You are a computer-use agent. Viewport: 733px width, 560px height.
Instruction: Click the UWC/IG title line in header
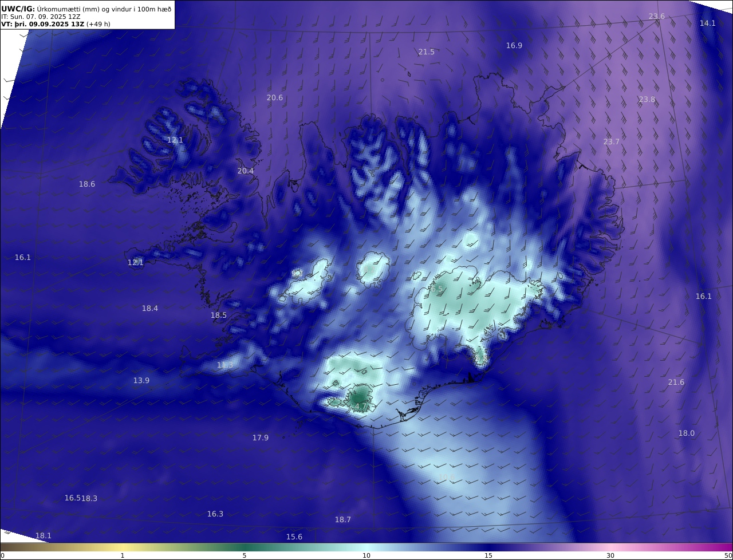pos(86,9)
